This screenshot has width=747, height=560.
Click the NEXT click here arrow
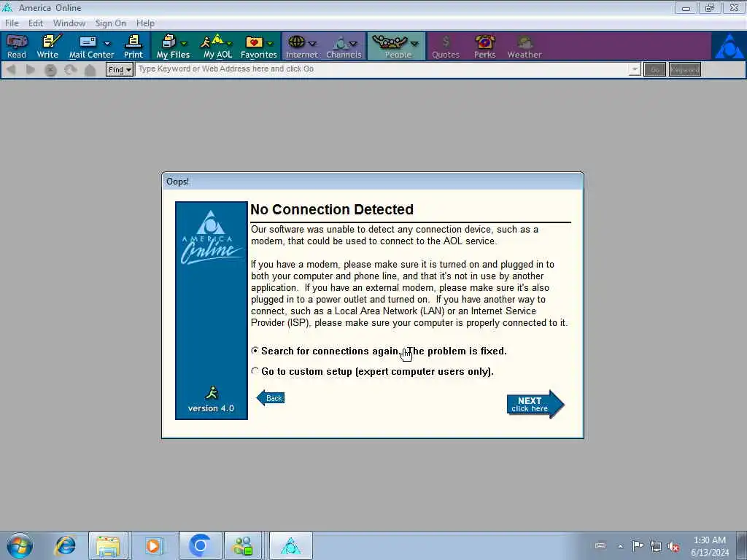[x=535, y=404]
